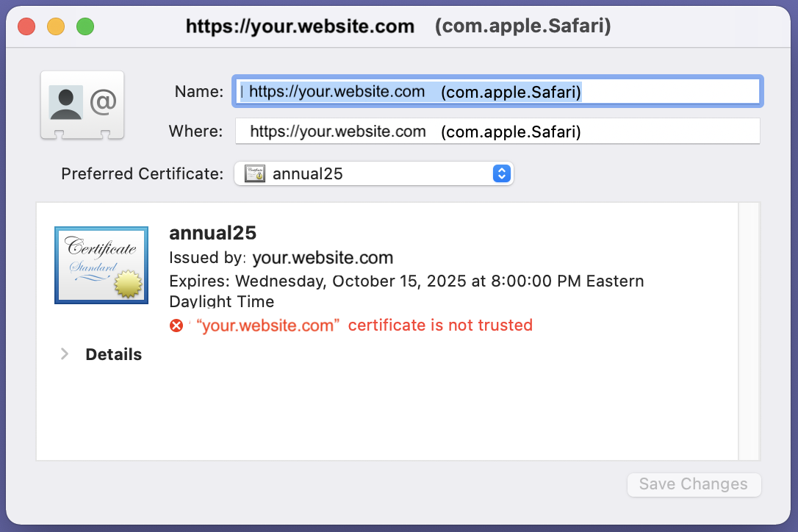Click the identity preference contact card icon
Image resolution: width=798 pixels, height=532 pixels.
point(82,105)
